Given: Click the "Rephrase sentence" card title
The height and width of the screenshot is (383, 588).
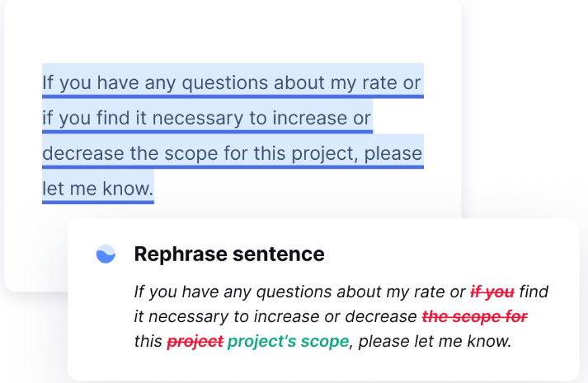Looking at the screenshot, I should (229, 255).
